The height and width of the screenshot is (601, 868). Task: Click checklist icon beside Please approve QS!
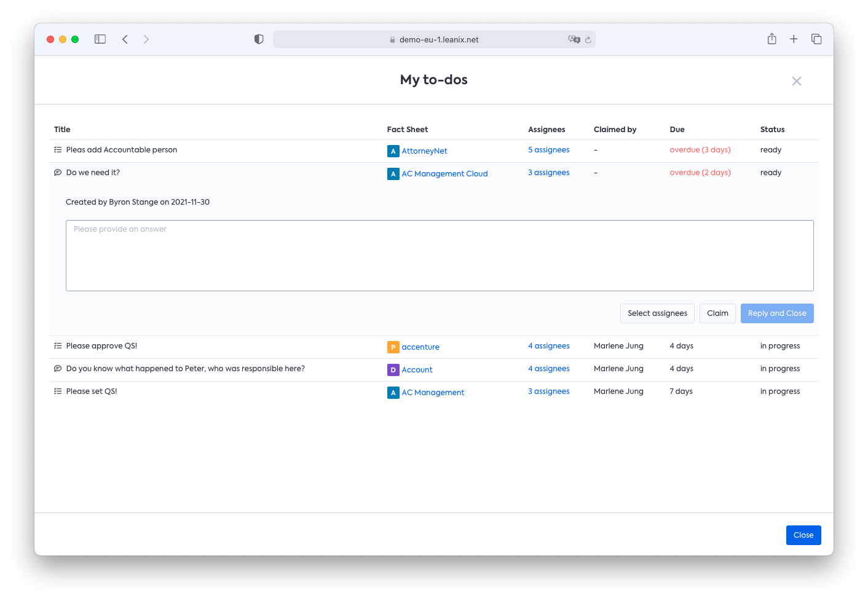[x=58, y=346]
